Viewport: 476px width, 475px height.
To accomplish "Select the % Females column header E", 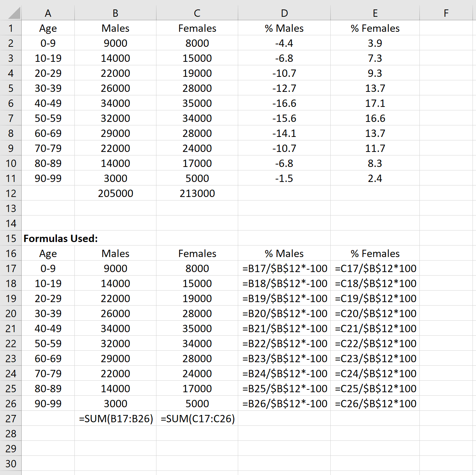I will pos(375,13).
